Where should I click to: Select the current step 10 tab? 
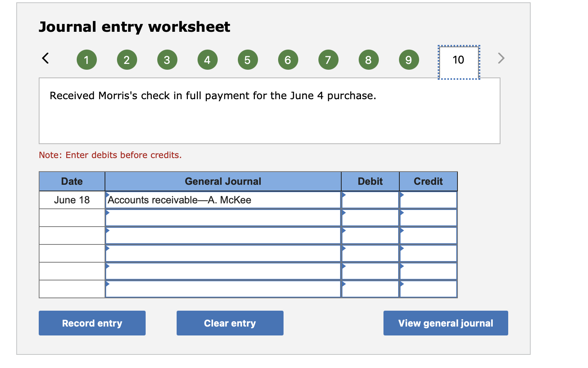point(459,62)
